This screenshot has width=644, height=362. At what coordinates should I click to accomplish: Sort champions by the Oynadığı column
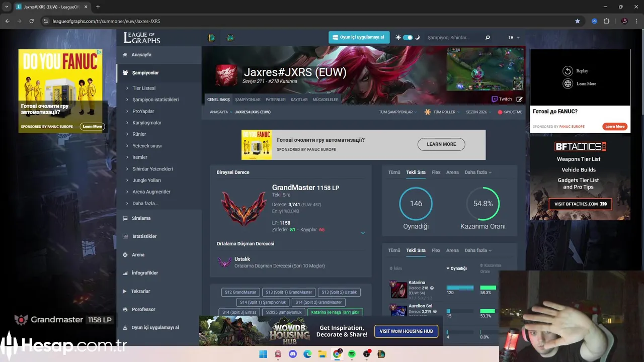[457, 268]
